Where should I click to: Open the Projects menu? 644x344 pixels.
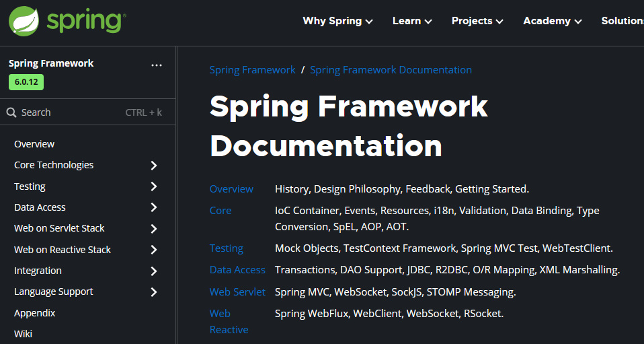click(x=477, y=21)
